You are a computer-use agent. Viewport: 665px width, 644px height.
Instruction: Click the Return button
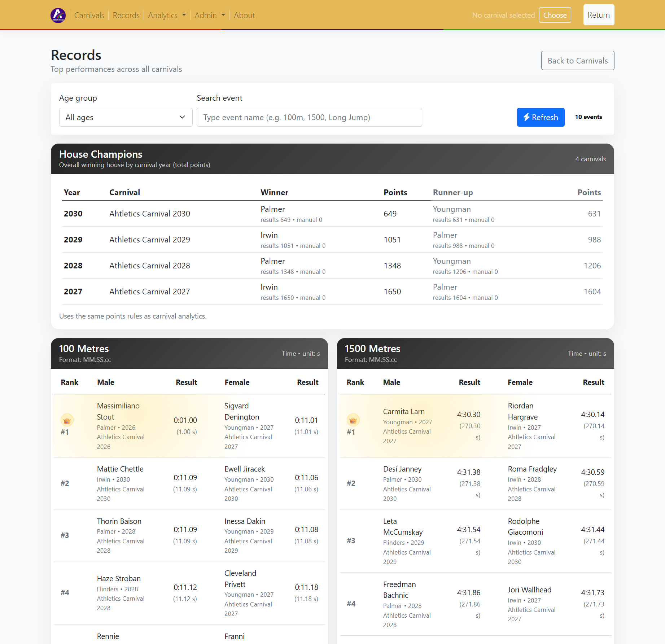click(x=598, y=15)
